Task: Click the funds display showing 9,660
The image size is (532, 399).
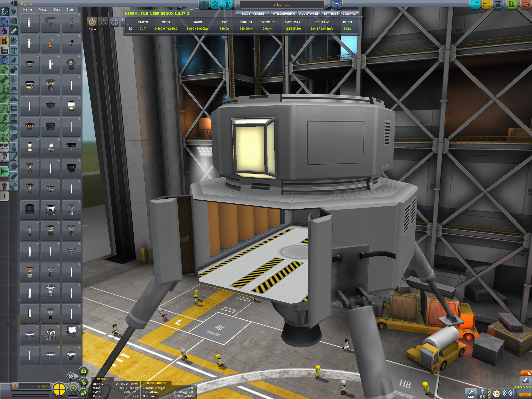Action: click(x=34, y=387)
